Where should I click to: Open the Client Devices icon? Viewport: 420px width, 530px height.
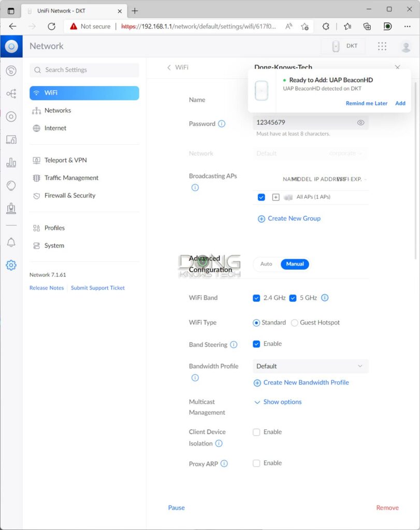pos(11,140)
